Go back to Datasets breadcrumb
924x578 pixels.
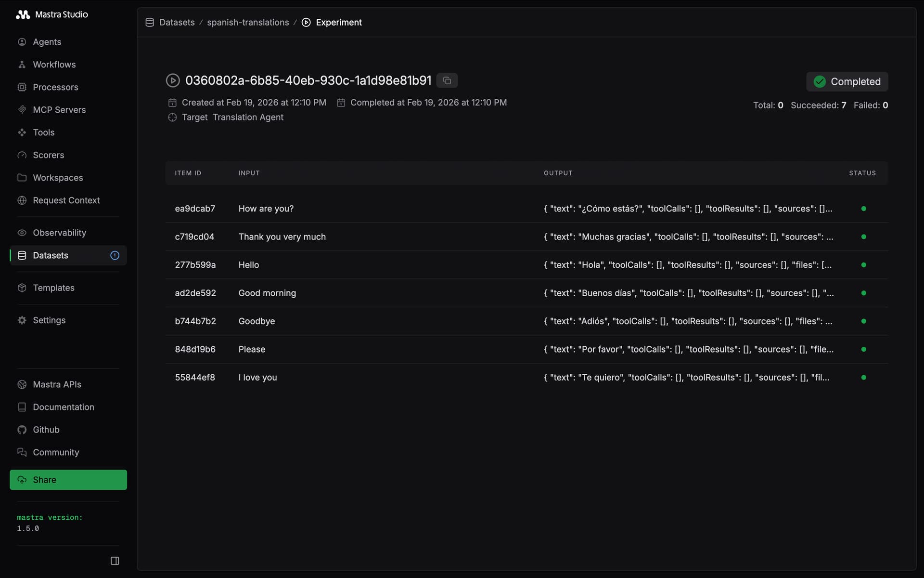(177, 23)
